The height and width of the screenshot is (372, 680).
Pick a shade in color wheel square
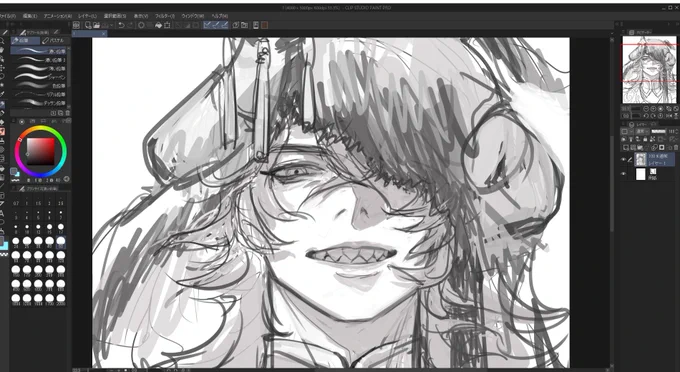pyautogui.click(x=40, y=151)
